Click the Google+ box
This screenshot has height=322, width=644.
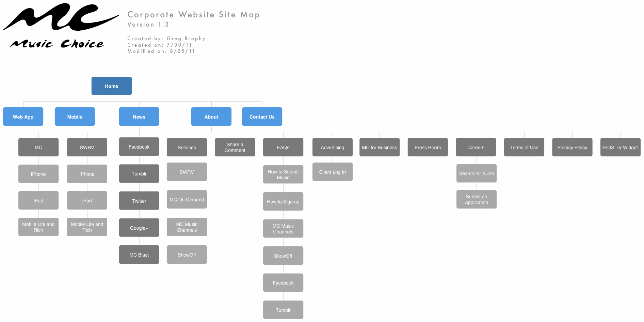pos(139,228)
